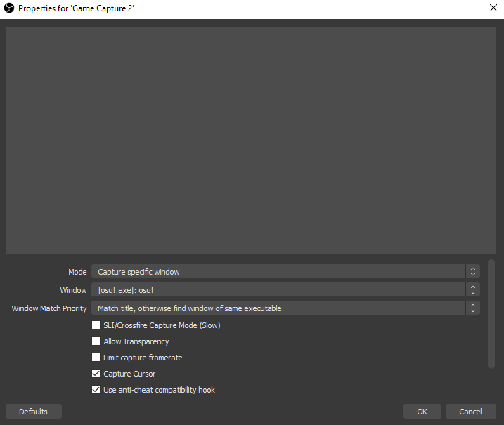Click the OBS logo in title bar

coord(9,8)
